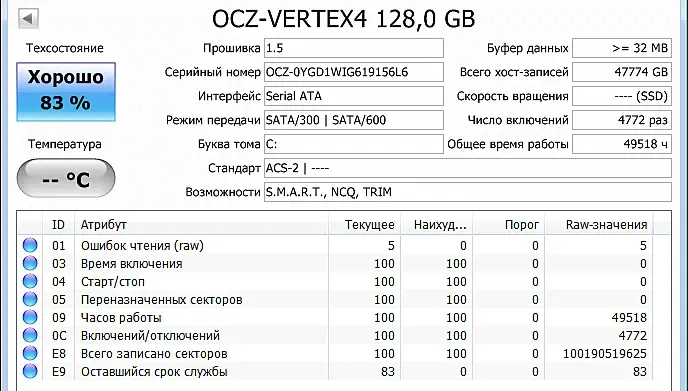The image size is (688, 391).
Task: Click the Общее время работы value field
Action: coord(622,144)
